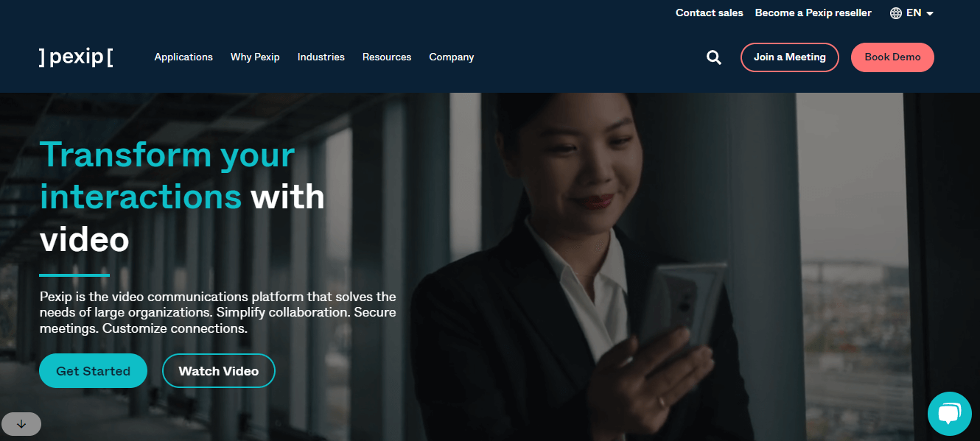Open the Industries menu
Viewport: 980px width, 441px height.
321,57
